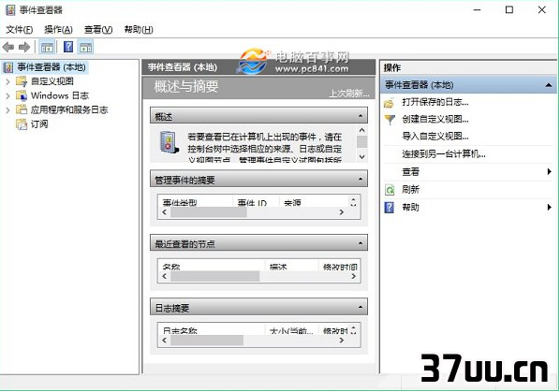Expand the 自定义视图 tree node

(x=7, y=81)
